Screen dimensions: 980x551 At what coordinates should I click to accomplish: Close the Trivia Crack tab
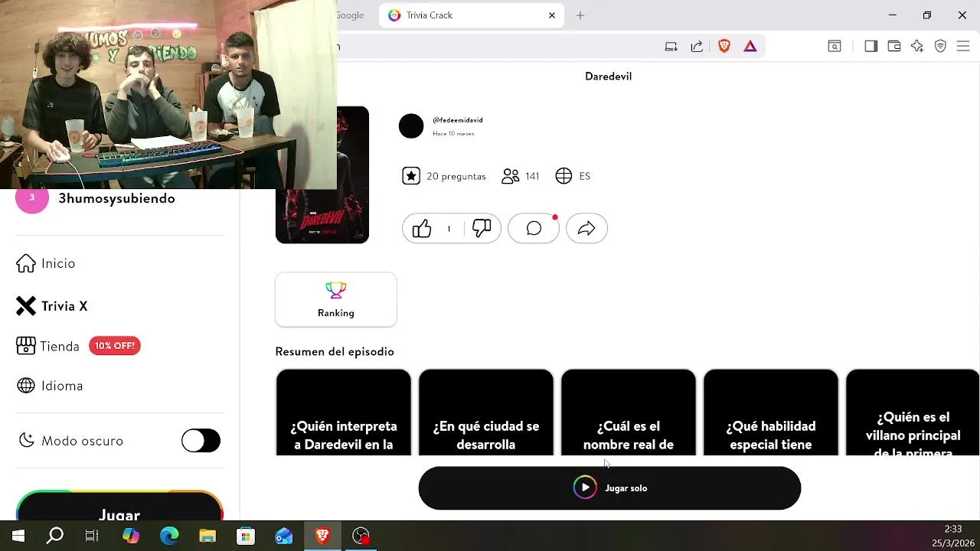point(552,15)
